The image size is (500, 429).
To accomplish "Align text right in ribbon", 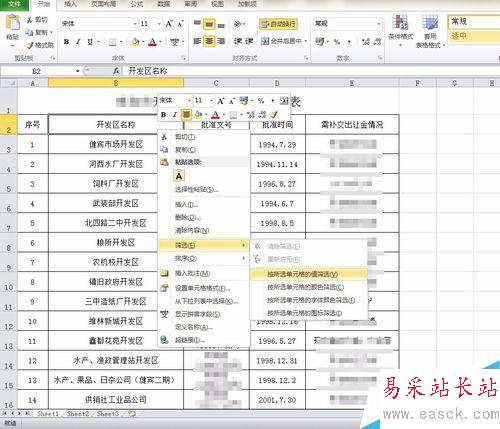I will (x=221, y=41).
